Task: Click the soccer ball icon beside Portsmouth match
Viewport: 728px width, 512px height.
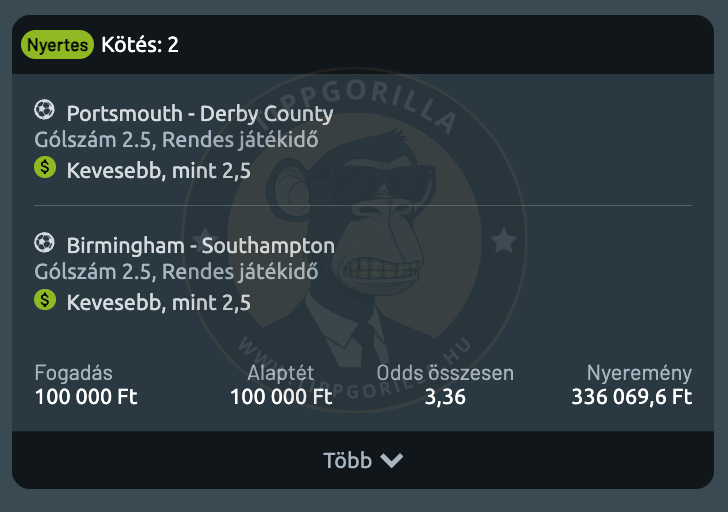Action: pos(45,110)
